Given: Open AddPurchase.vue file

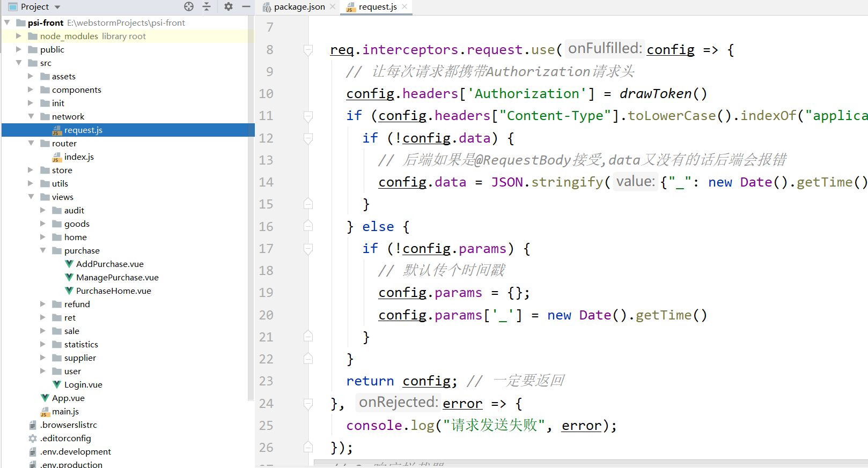Looking at the screenshot, I should (x=109, y=264).
